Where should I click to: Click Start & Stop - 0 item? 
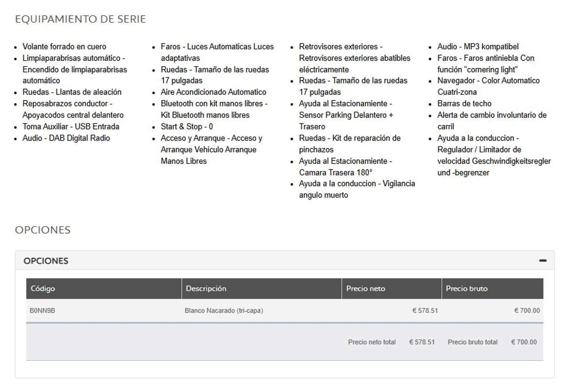[187, 126]
